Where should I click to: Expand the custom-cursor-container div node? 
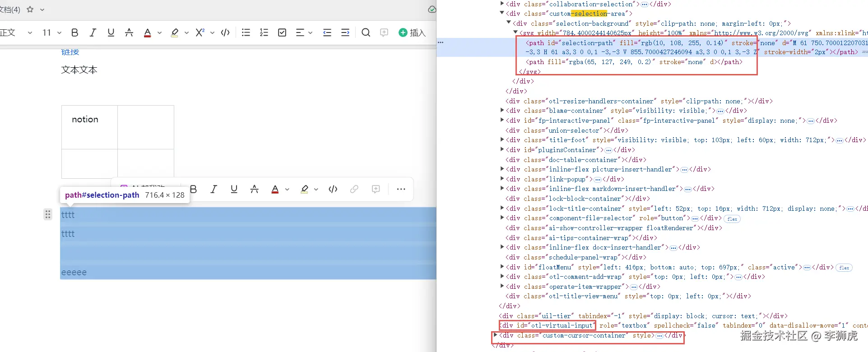pyautogui.click(x=495, y=335)
